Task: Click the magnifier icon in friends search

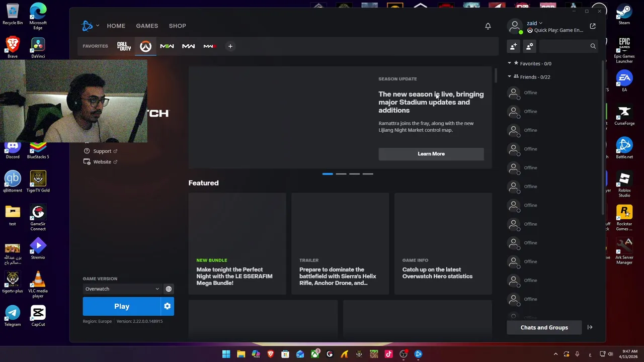Action: [593, 46]
